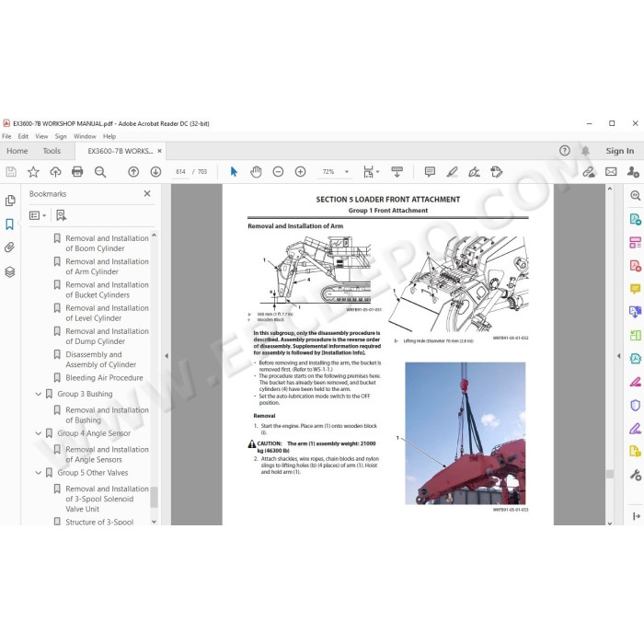This screenshot has height=644, width=644.
Task: Send file by email envelope icon
Action: 611,172
